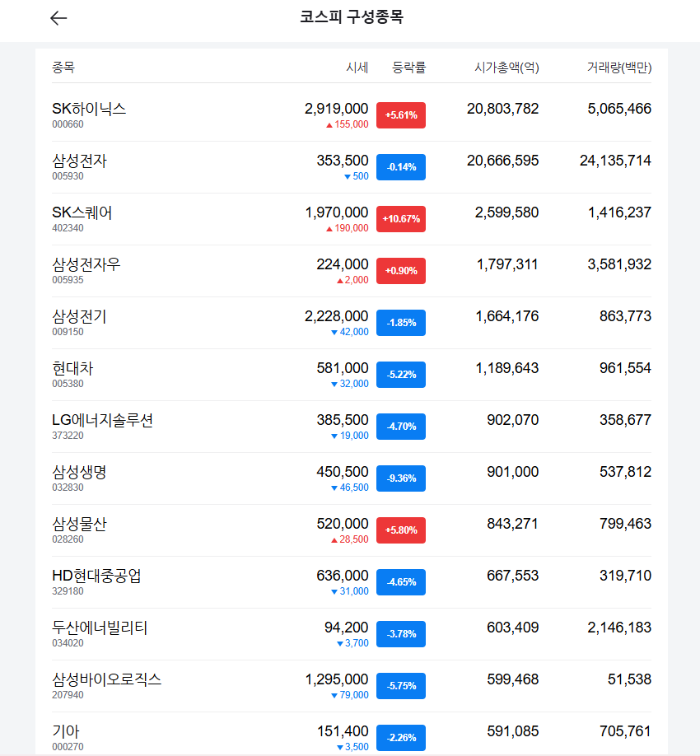
Task: Sort by the 시세 column header
Action: [x=357, y=68]
